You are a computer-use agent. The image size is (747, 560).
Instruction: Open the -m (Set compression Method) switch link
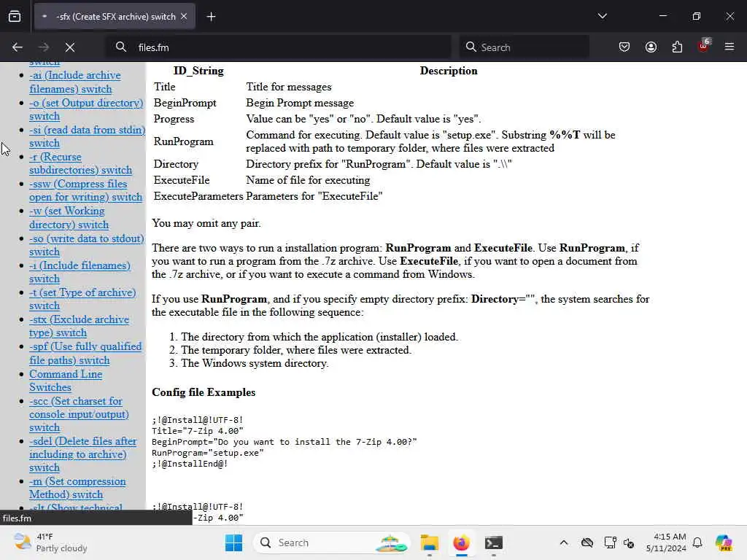coord(77,488)
